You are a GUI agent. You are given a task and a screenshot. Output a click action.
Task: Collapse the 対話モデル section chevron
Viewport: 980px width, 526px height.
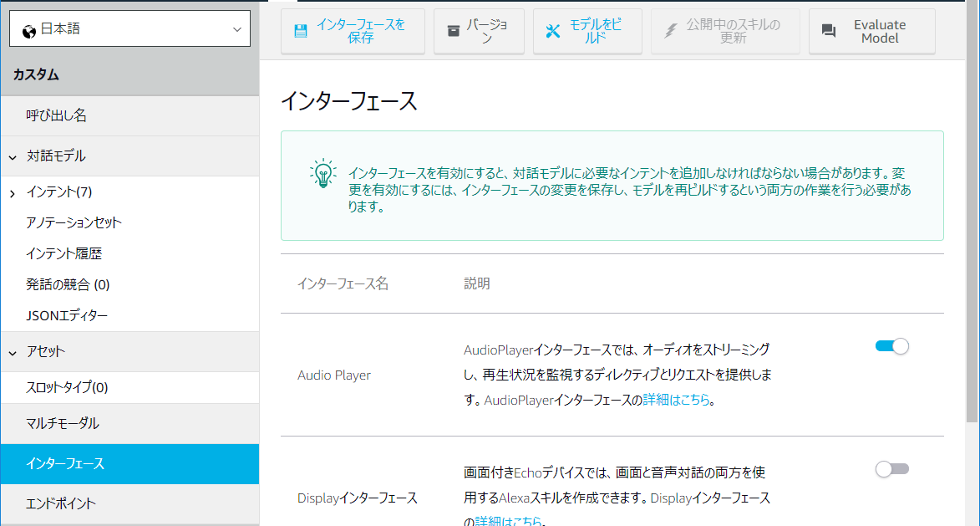13,157
